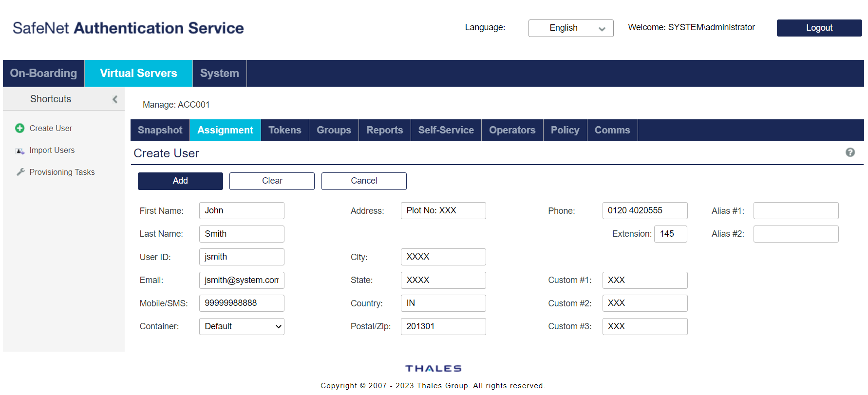Click the Clear button
This screenshot has height=395, width=868.
pyautogui.click(x=272, y=181)
